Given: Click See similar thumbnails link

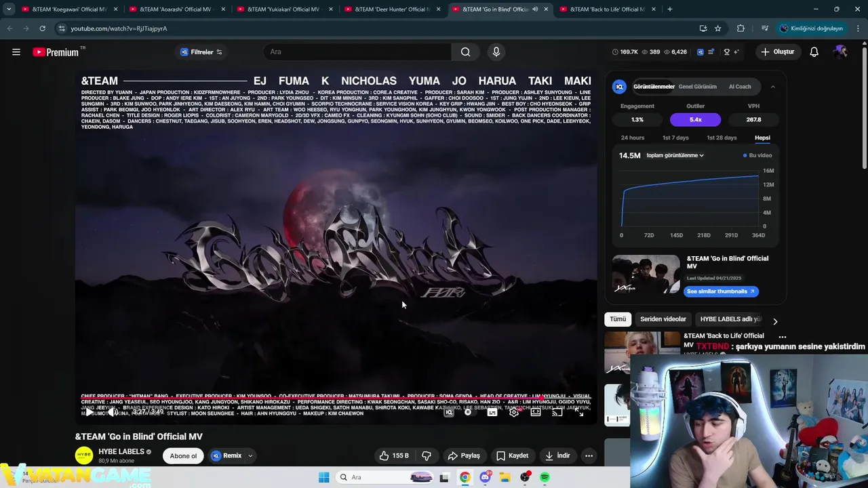Looking at the screenshot, I should [721, 291].
